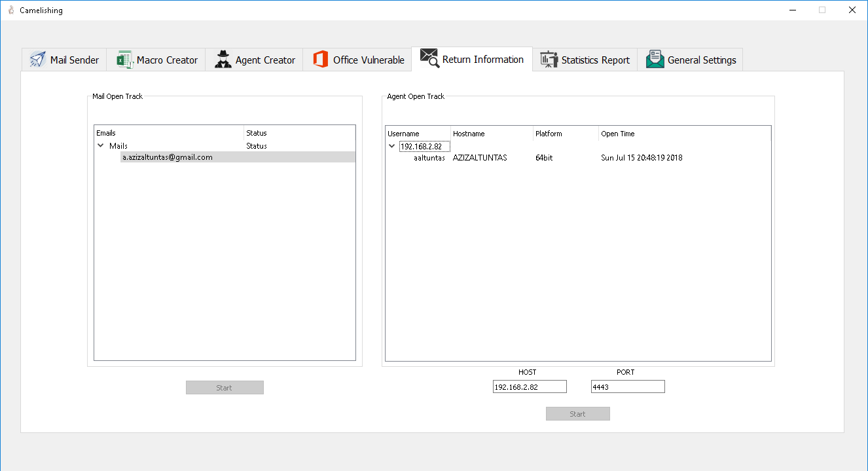Click the Open Time column header
This screenshot has height=471, width=868.
618,134
